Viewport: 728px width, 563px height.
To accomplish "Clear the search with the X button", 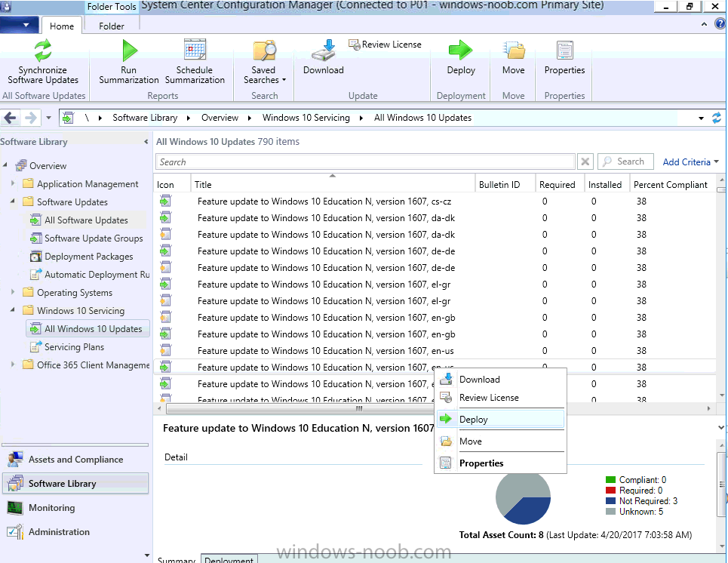I will point(585,162).
